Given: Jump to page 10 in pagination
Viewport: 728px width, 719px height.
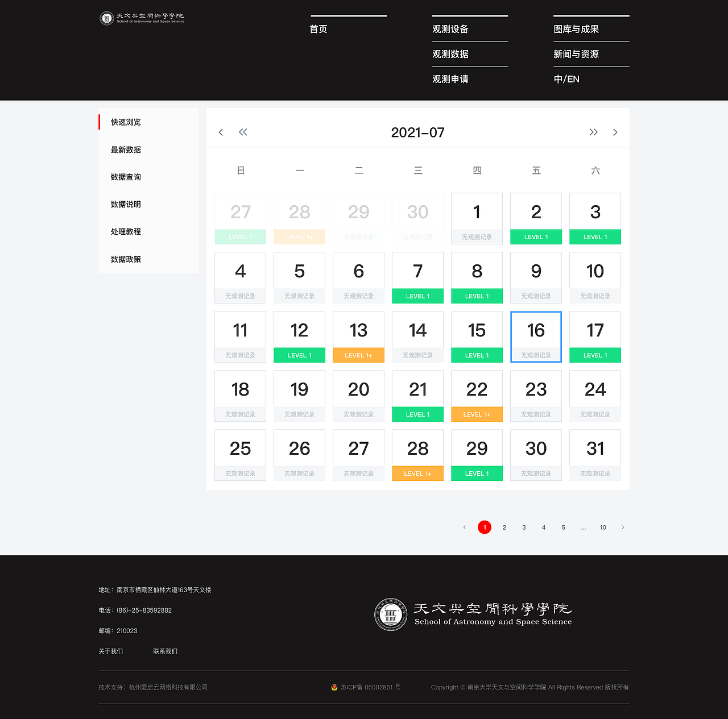Looking at the screenshot, I should tap(603, 527).
